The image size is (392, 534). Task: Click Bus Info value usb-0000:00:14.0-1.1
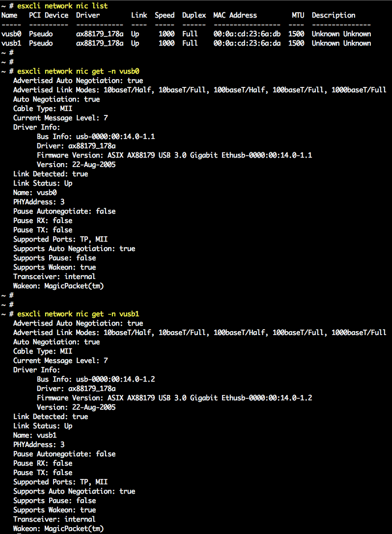(115, 137)
